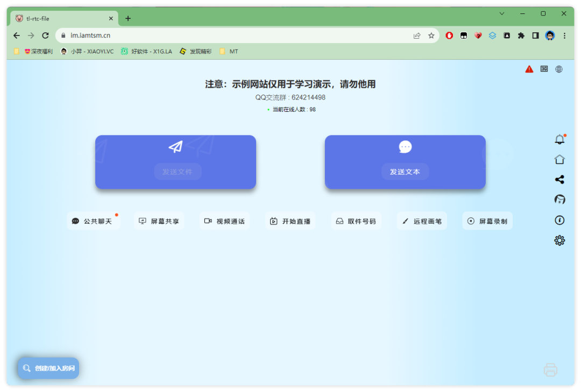Image resolution: width=581 pixels, height=392 pixels.
Task: Click the share icon in the right sidebar
Action: point(559,180)
